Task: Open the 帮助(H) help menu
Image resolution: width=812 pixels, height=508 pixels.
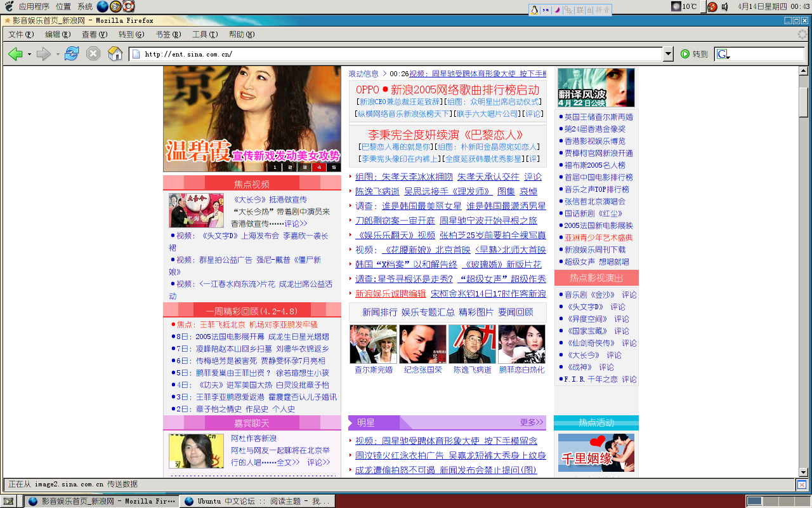Action: pos(242,34)
